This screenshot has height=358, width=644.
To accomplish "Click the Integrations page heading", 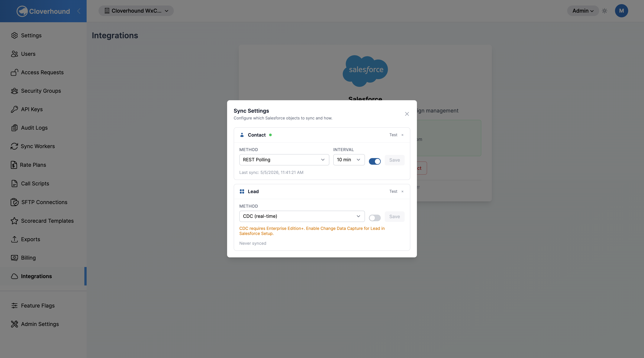I will [115, 35].
